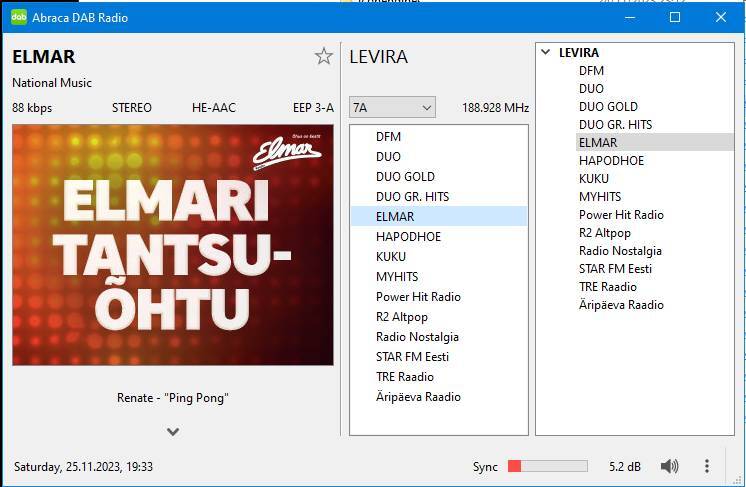
Task: Collapse the LEVIRA tree node
Action: [546, 52]
